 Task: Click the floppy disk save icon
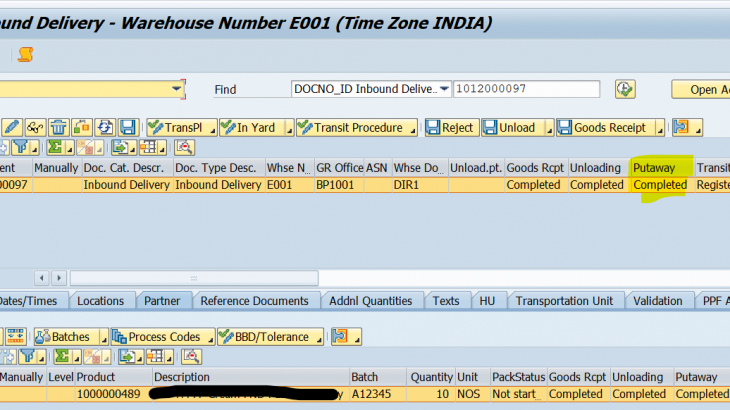(x=128, y=127)
